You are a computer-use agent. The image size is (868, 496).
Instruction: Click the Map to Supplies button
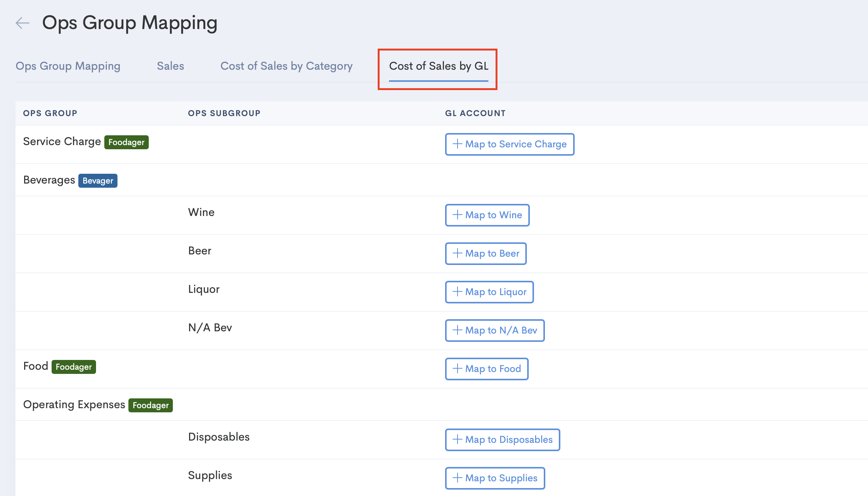tap(495, 478)
